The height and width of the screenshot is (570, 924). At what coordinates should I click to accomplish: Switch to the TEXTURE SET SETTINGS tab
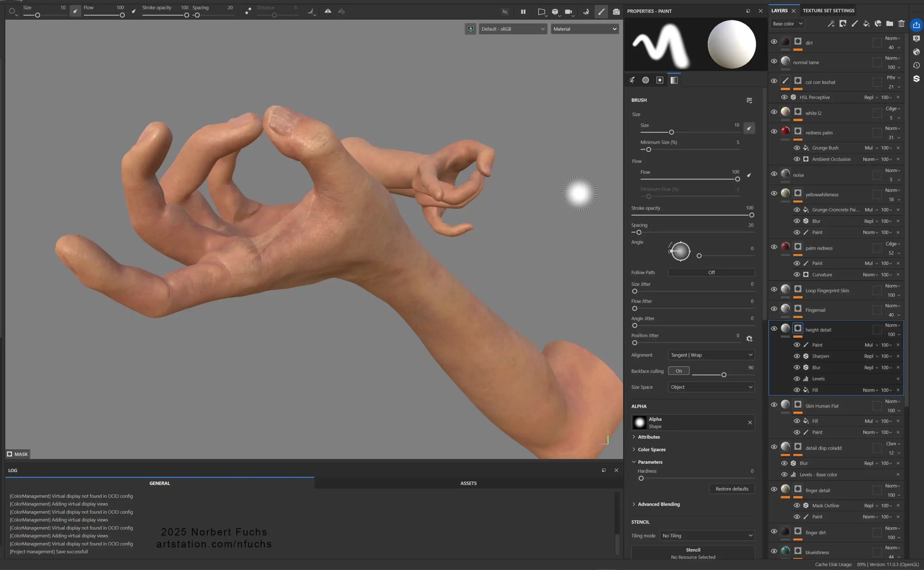[828, 10]
